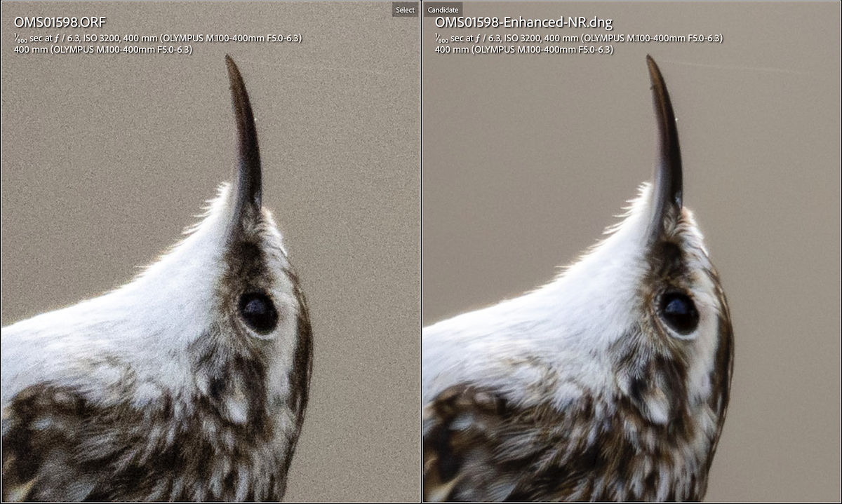Click the Candidate label badge

(x=443, y=10)
